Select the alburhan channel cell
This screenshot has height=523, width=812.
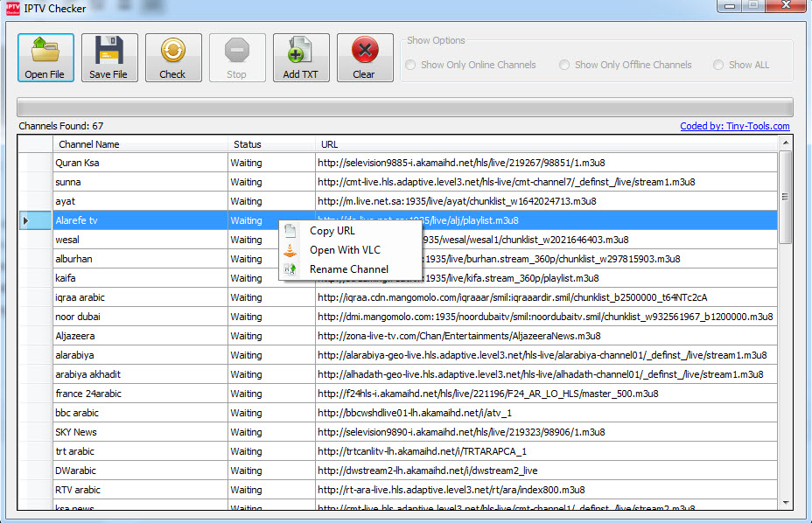click(140, 259)
